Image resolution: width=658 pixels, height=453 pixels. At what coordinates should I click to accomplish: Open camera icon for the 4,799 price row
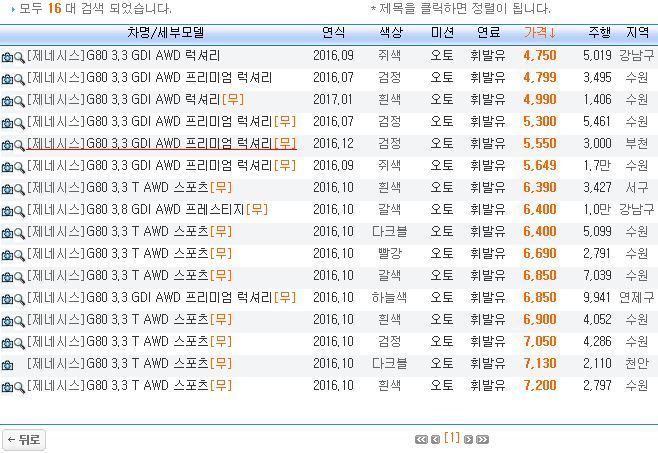[7, 79]
